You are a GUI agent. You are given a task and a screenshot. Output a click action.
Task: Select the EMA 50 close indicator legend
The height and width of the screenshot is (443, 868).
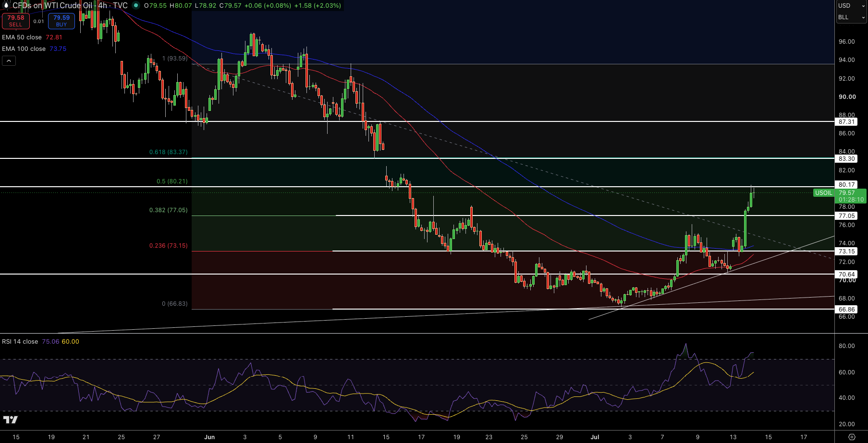(22, 37)
